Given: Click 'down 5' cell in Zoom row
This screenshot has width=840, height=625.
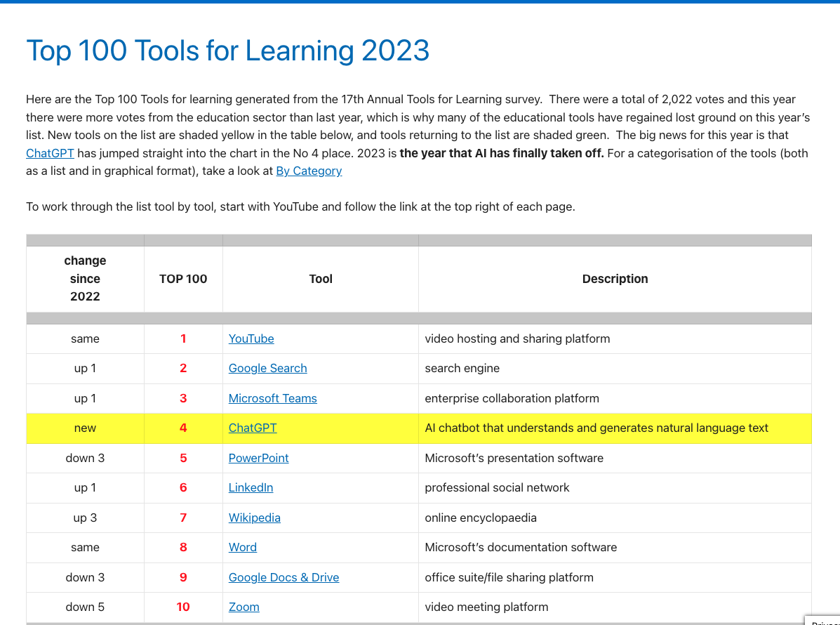Looking at the screenshot, I should (85, 607).
